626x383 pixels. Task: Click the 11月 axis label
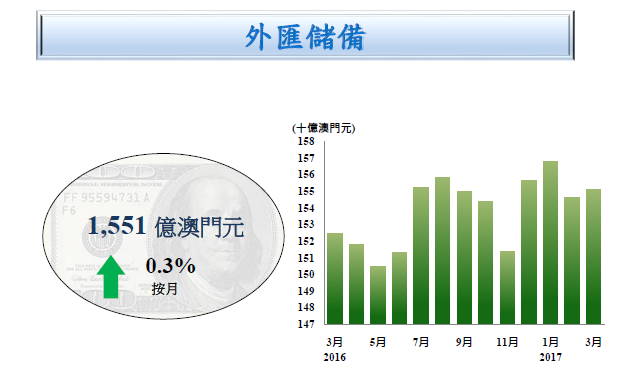click(x=507, y=342)
